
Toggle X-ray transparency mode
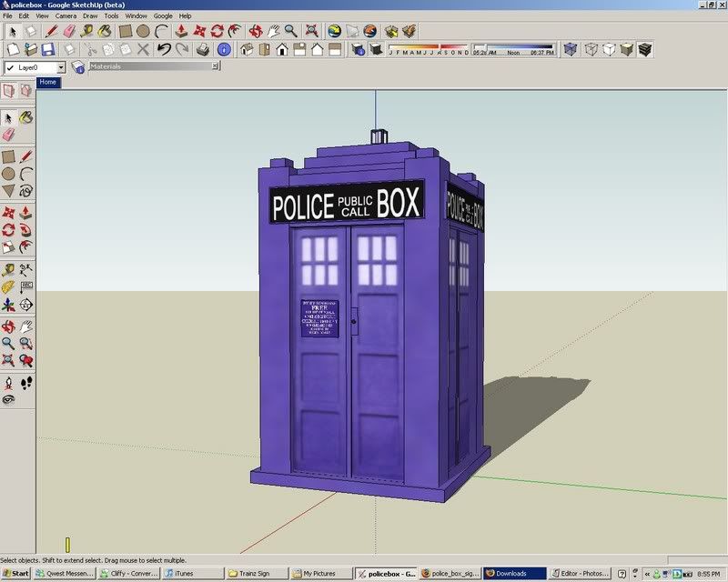571,49
